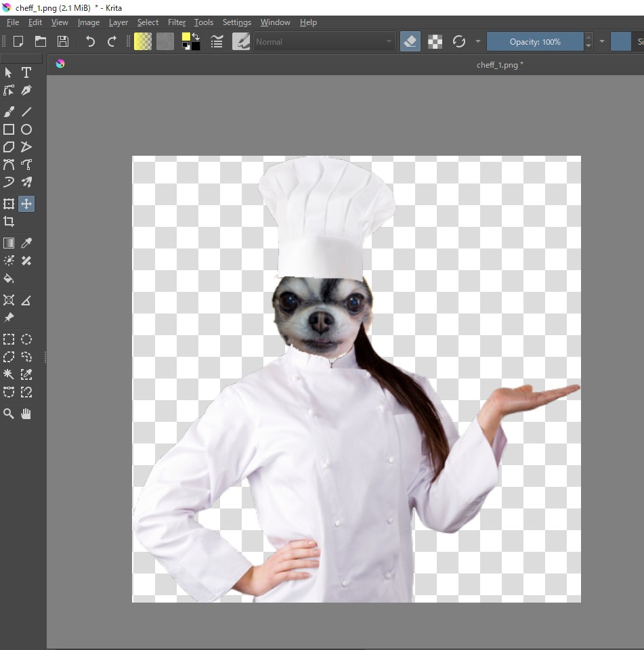Select the Shape Select tool arrow
644x650 pixels.
pos(9,72)
